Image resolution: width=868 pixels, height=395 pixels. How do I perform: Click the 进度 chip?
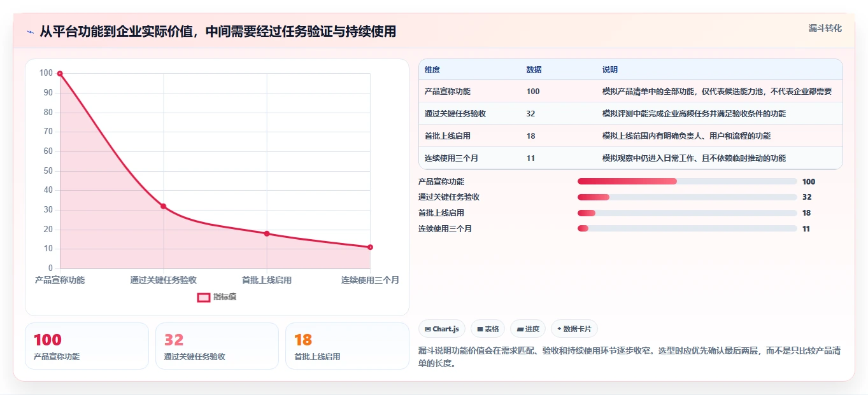tap(528, 329)
